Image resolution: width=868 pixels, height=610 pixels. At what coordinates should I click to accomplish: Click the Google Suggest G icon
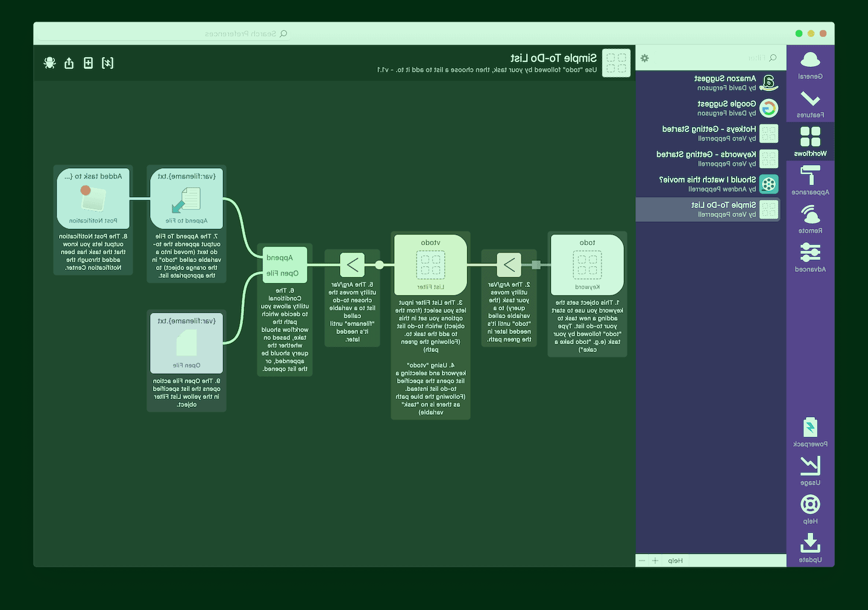tap(769, 108)
